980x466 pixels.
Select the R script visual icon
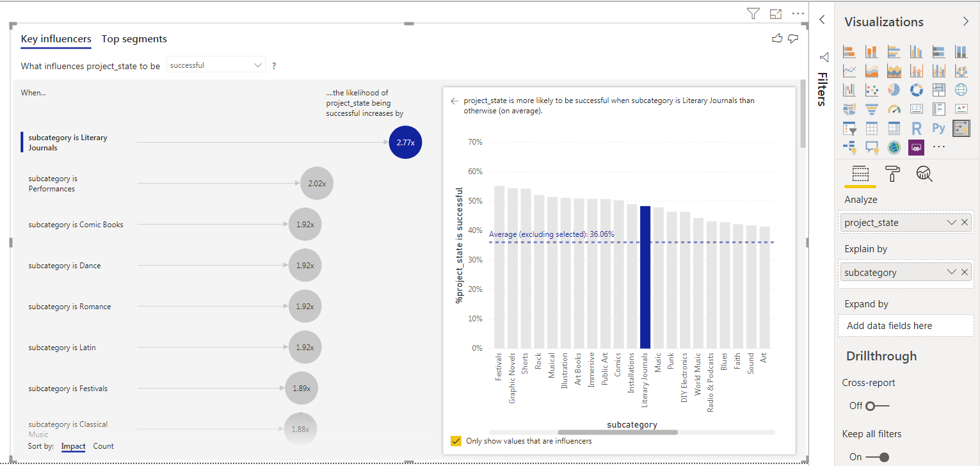pyautogui.click(x=916, y=127)
